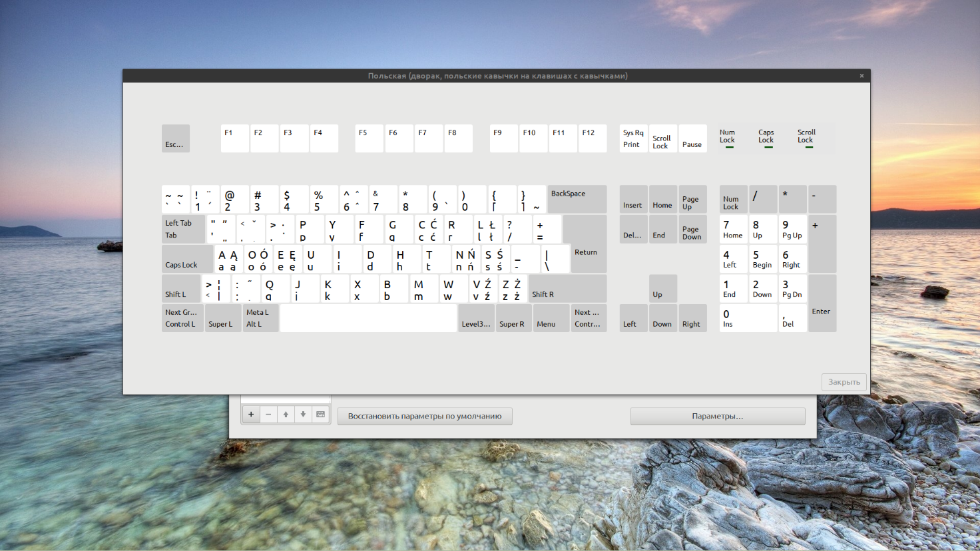Click the space bar key

(x=368, y=318)
